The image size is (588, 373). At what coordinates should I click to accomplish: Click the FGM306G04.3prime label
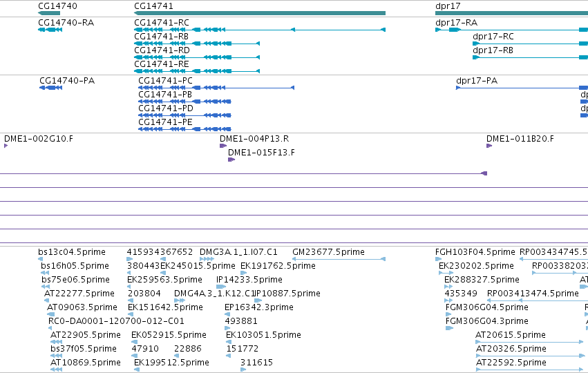pyautogui.click(x=486, y=322)
